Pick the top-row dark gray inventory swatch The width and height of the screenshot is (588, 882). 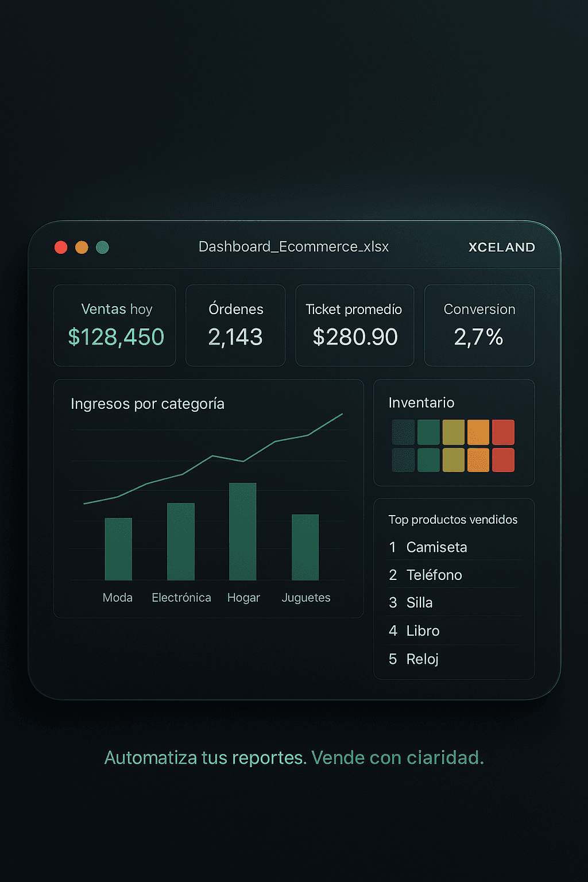click(403, 432)
